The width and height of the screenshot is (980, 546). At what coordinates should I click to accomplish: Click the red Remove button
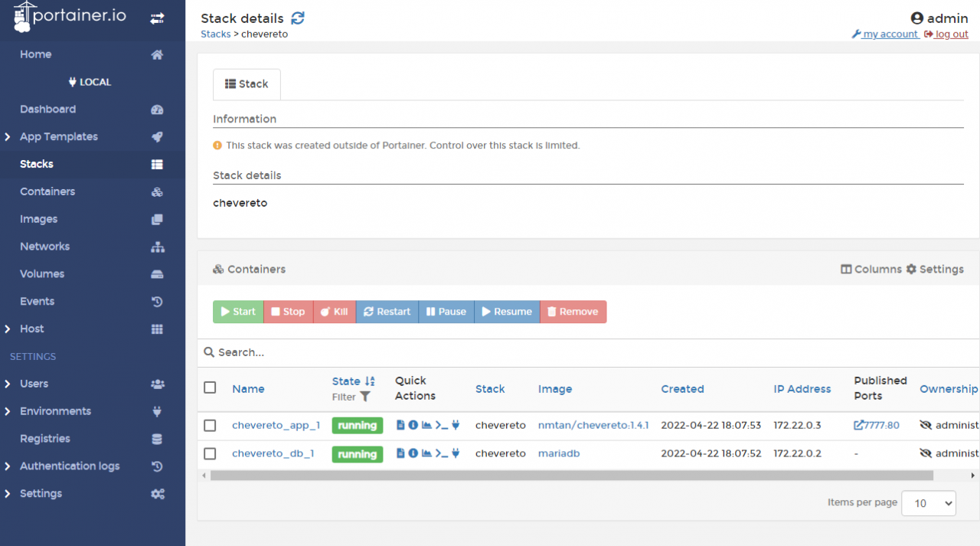(x=573, y=312)
